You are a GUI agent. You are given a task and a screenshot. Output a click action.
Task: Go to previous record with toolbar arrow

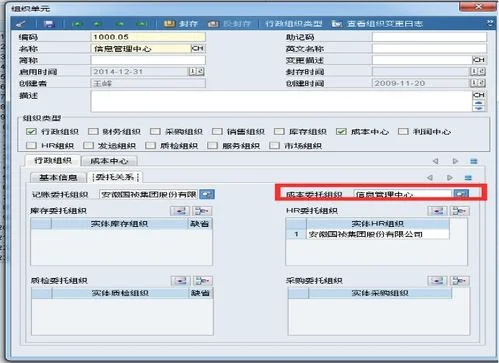98,24
